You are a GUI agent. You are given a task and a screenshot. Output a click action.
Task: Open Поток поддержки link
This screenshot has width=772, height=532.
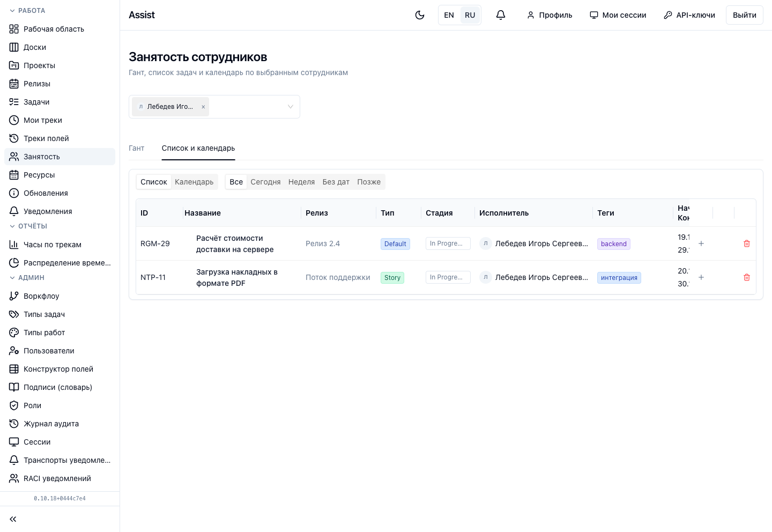338,277
